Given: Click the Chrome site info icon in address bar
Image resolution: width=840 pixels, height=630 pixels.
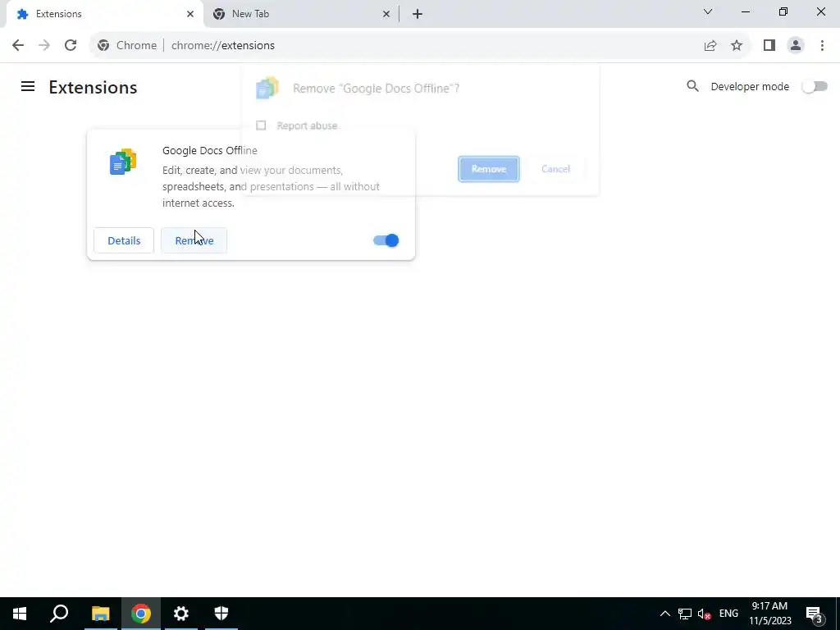Looking at the screenshot, I should (x=103, y=46).
